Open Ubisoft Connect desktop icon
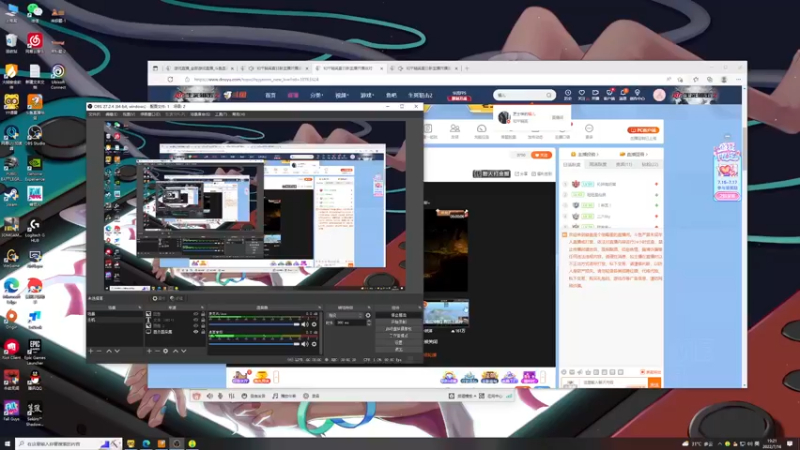The height and width of the screenshot is (450, 800). pyautogui.click(x=58, y=76)
